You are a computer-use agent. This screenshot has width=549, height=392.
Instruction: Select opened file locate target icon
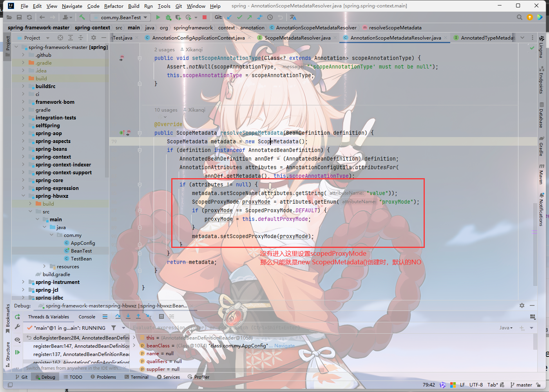tap(60, 38)
